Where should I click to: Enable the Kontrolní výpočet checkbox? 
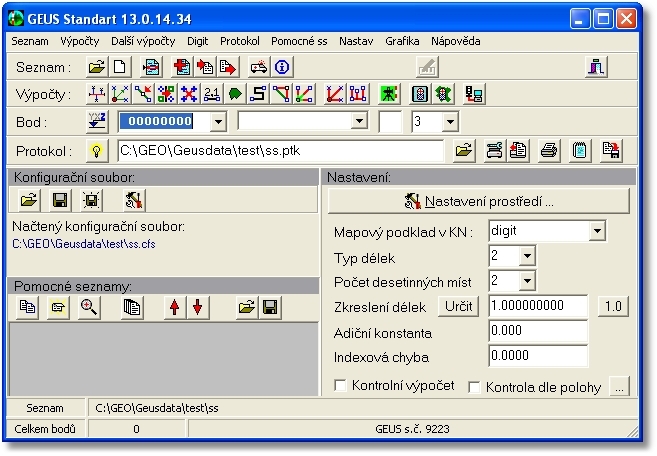tap(340, 385)
